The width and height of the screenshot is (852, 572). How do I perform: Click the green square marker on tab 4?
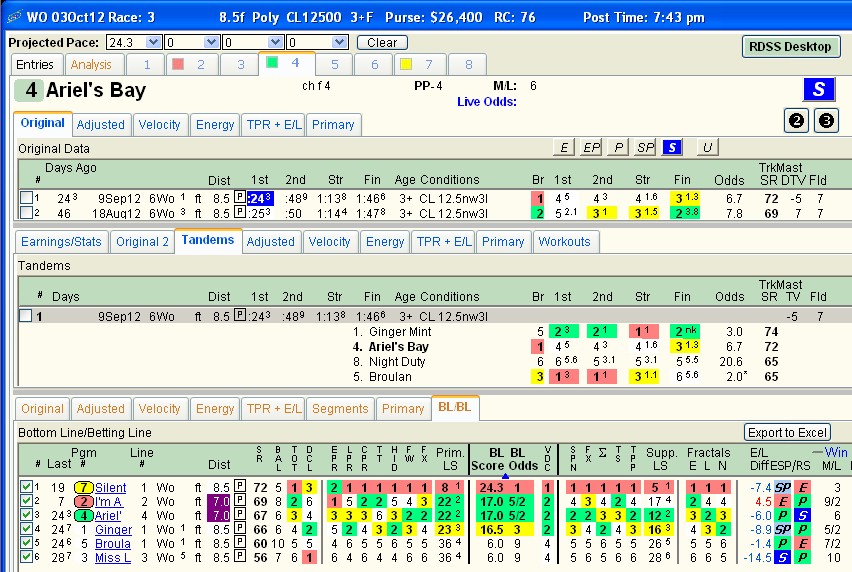[x=272, y=62]
